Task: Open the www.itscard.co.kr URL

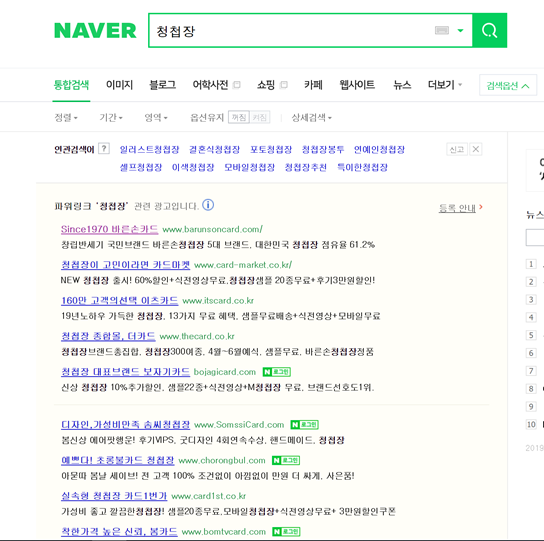Action: [x=218, y=301]
